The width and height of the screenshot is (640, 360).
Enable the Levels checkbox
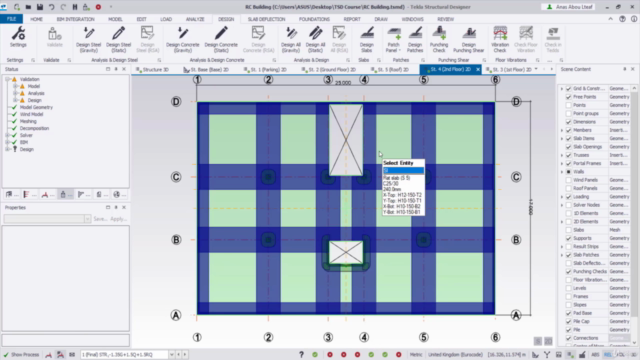pyautogui.click(x=568, y=288)
